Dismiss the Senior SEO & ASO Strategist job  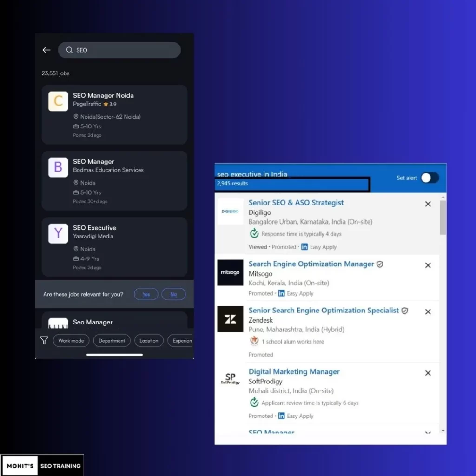428,204
